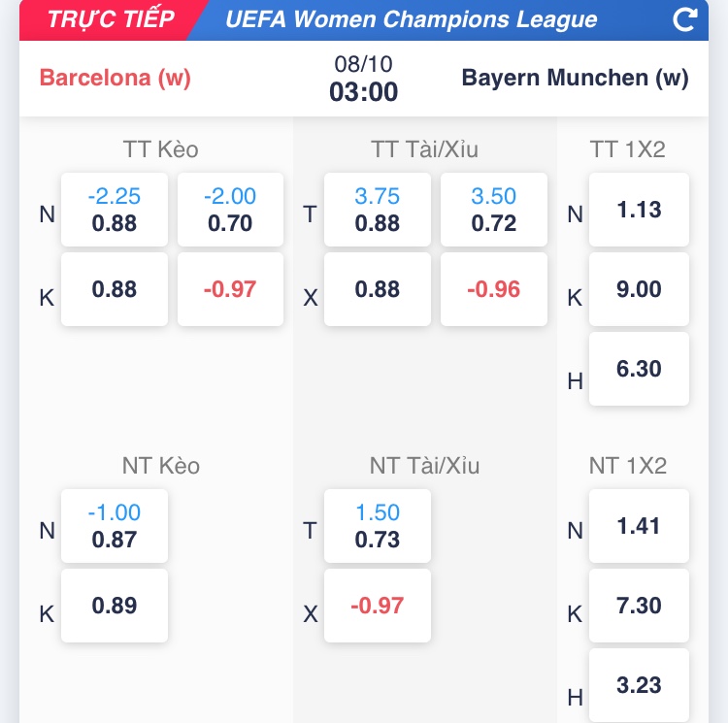Choose TT Tài 3.50 over odds
Screen dimensions: 728x723
493,210
